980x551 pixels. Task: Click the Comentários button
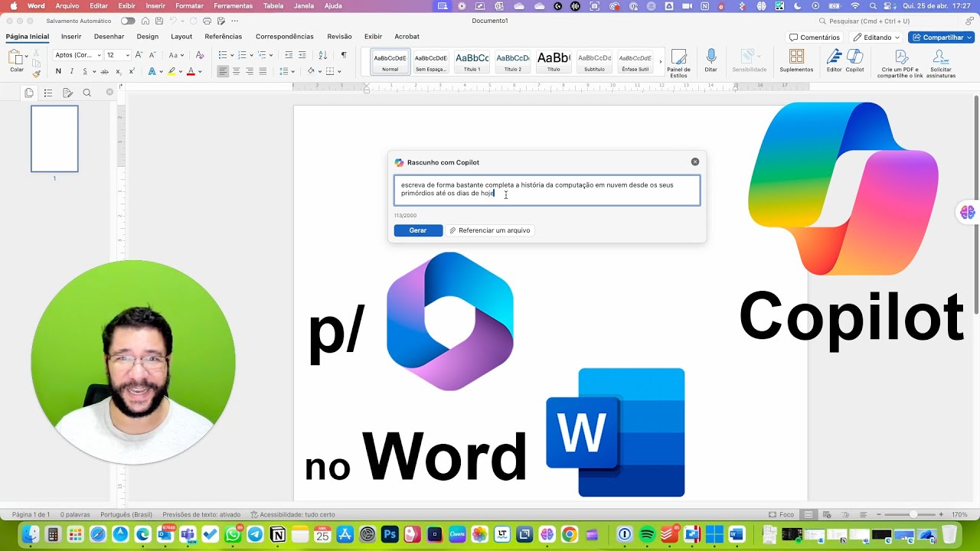815,37
